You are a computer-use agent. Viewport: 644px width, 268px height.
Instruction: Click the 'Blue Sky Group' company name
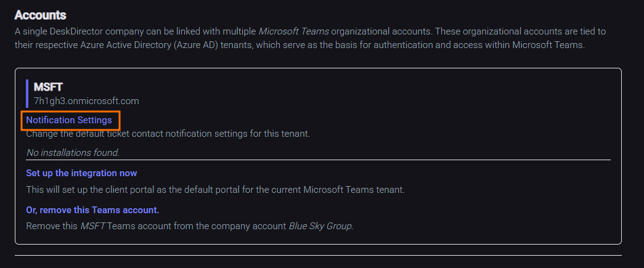(x=320, y=226)
